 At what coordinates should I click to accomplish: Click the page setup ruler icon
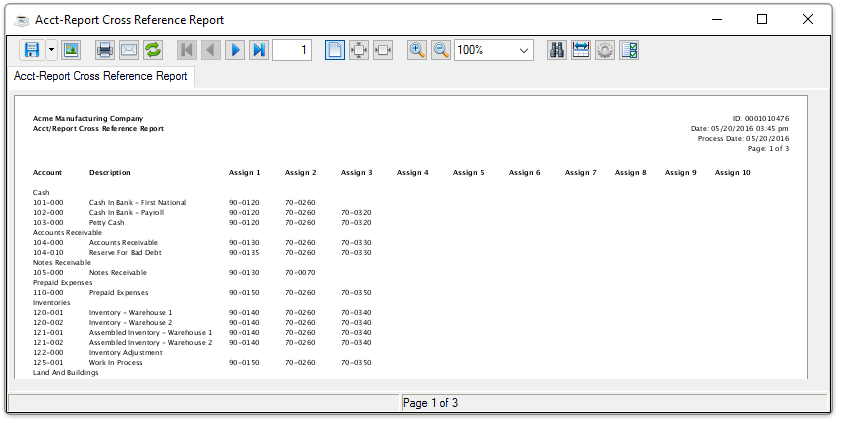click(581, 50)
